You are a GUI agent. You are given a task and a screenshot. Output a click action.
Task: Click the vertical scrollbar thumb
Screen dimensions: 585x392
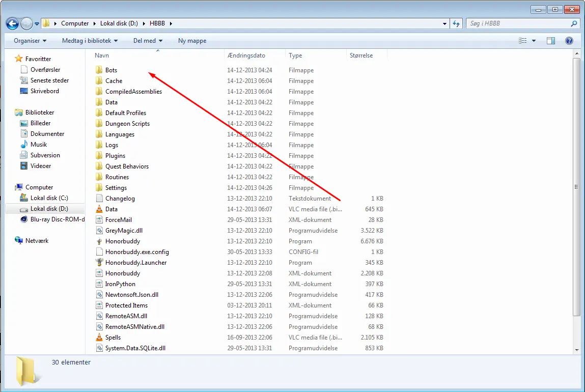coord(577,186)
